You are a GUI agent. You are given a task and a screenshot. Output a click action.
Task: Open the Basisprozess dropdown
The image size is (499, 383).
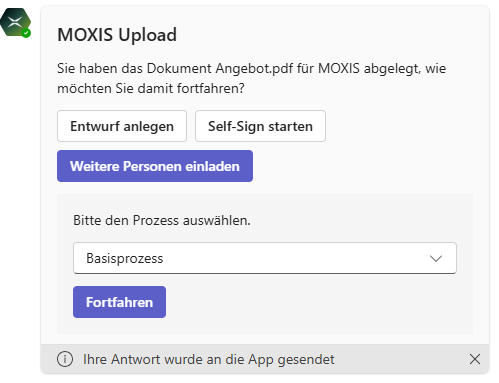pos(265,258)
